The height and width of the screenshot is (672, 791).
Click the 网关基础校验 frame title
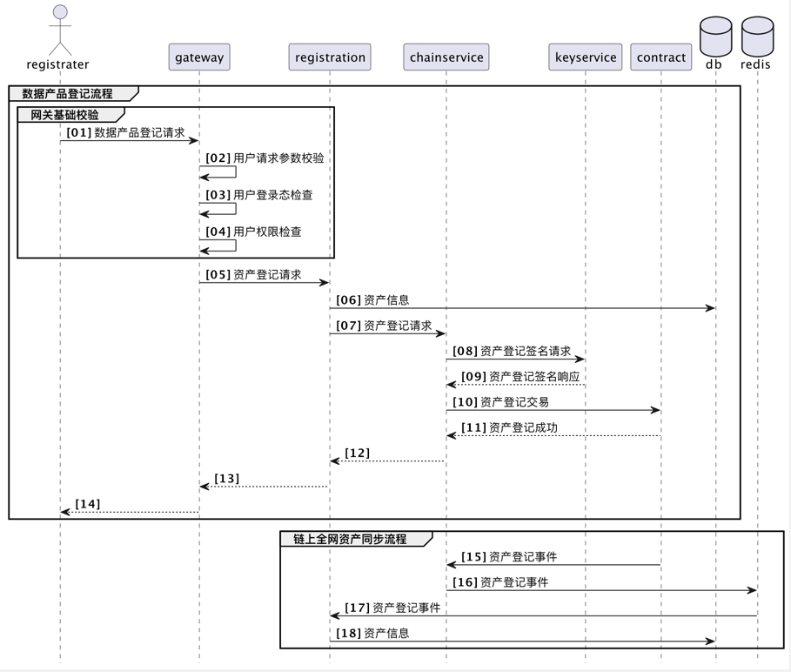point(65,115)
